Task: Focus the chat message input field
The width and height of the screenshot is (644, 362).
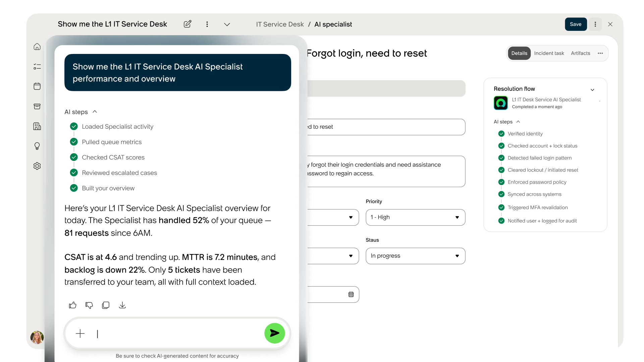Action: [x=178, y=334]
